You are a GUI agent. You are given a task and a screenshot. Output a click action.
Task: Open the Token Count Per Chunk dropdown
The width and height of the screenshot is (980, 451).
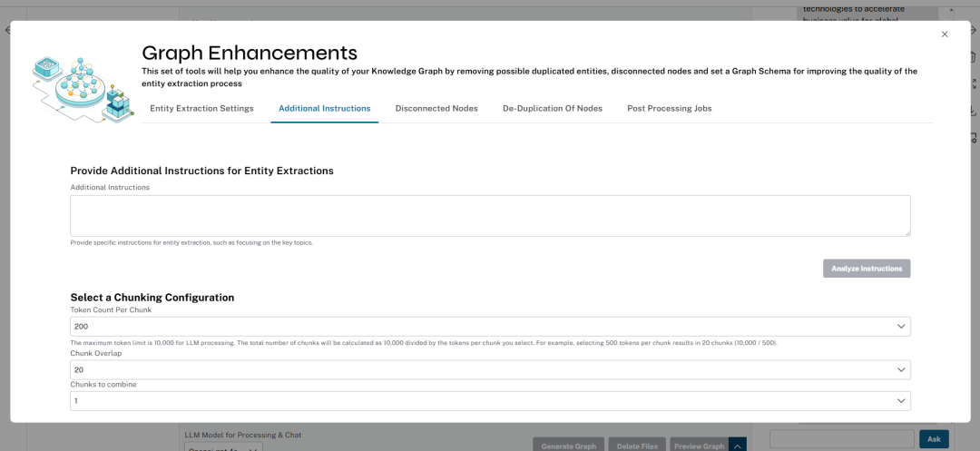pos(490,326)
